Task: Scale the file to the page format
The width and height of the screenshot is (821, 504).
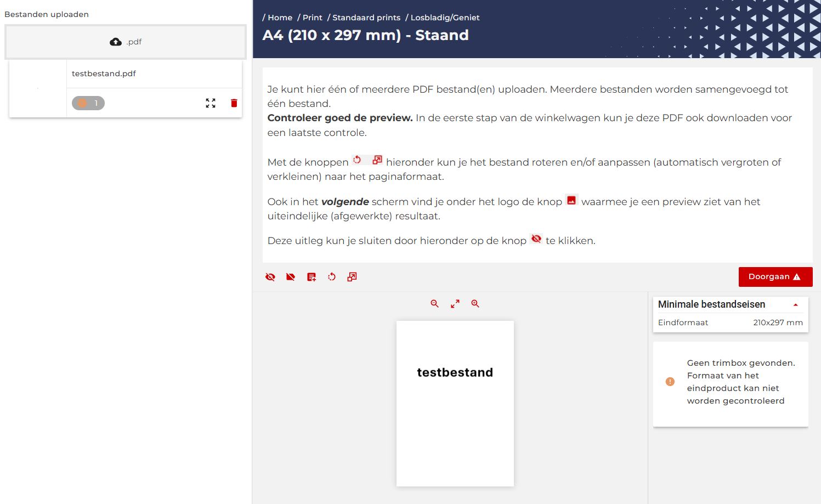Action: point(352,277)
